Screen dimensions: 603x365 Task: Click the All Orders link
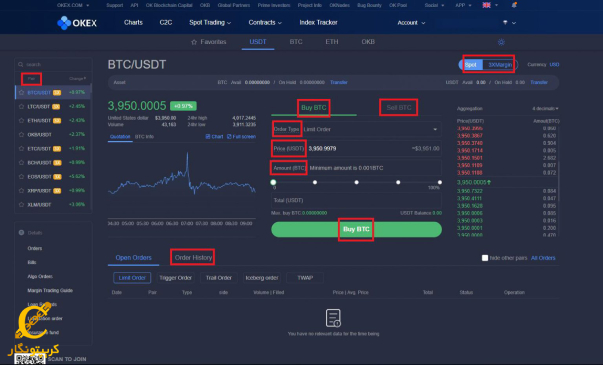tap(543, 258)
